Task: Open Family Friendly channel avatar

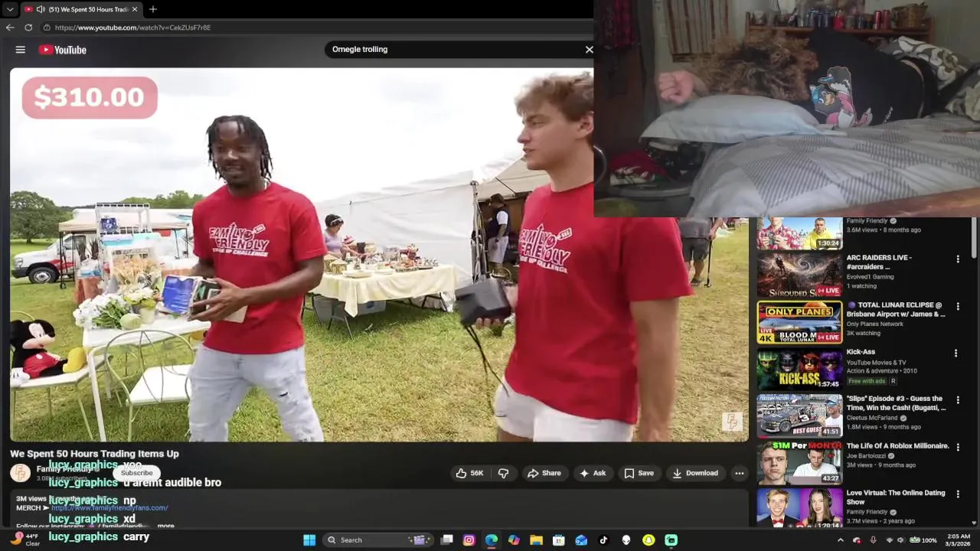Action: click(20, 473)
